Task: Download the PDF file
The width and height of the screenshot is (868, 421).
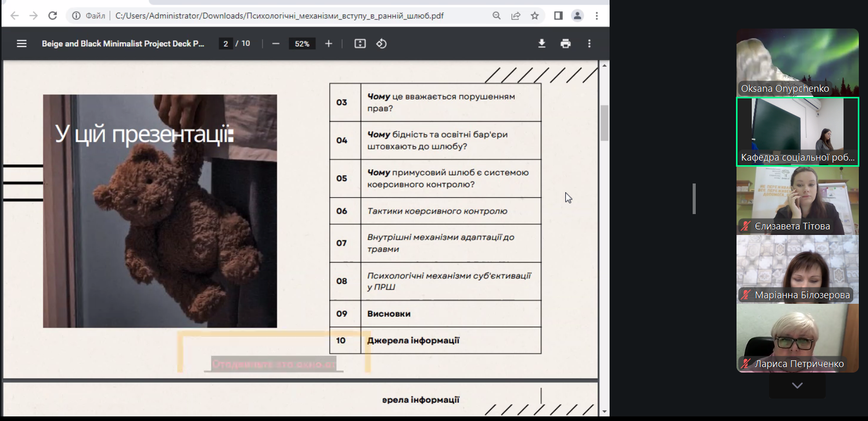Action: (x=542, y=44)
